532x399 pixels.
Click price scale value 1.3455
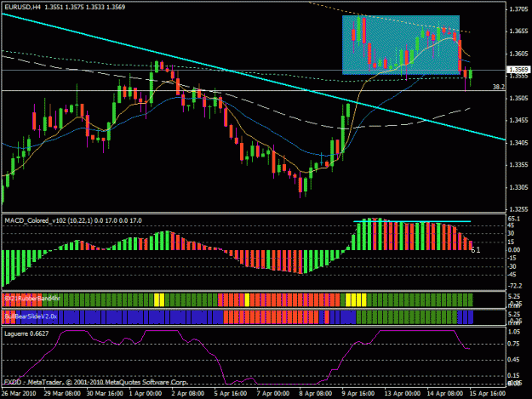518,120
